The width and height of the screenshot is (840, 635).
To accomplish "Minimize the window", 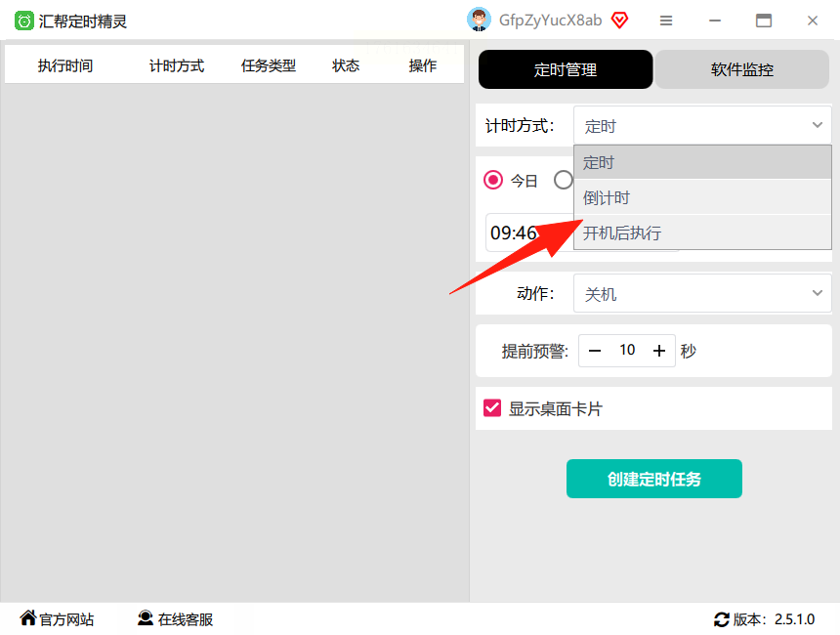I will click(x=715, y=21).
